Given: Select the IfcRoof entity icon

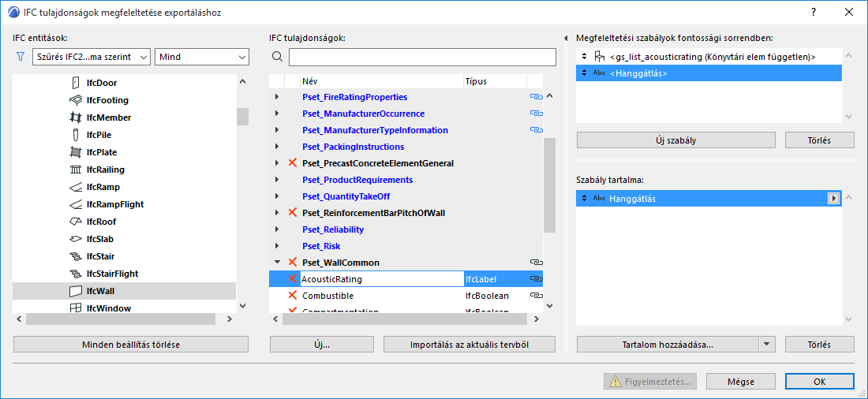Looking at the screenshot, I should (x=76, y=222).
